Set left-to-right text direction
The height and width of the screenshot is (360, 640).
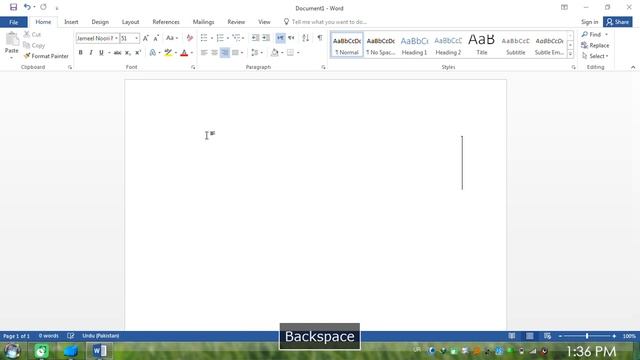(280, 38)
